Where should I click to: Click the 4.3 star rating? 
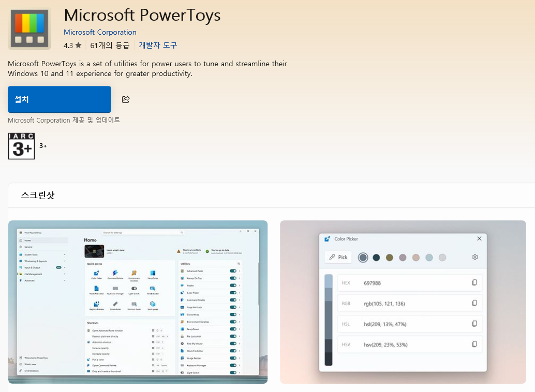[x=72, y=46]
